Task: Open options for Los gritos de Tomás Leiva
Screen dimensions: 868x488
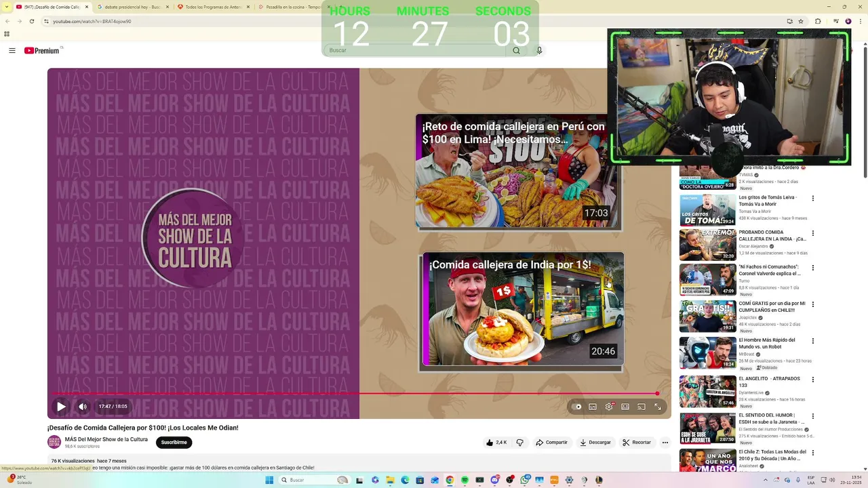Action: (x=813, y=199)
